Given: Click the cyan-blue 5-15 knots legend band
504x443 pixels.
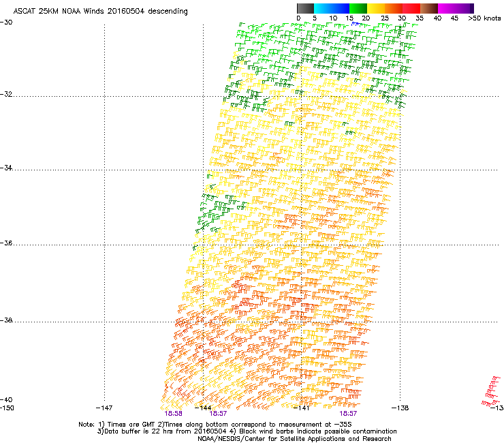Looking at the screenshot, I should pos(332,8).
